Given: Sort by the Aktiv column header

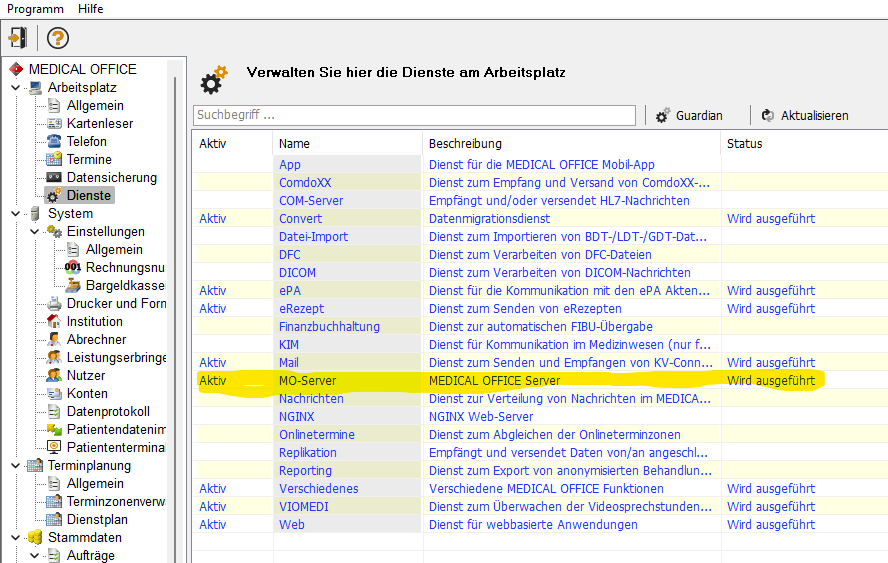Looking at the screenshot, I should point(213,144).
